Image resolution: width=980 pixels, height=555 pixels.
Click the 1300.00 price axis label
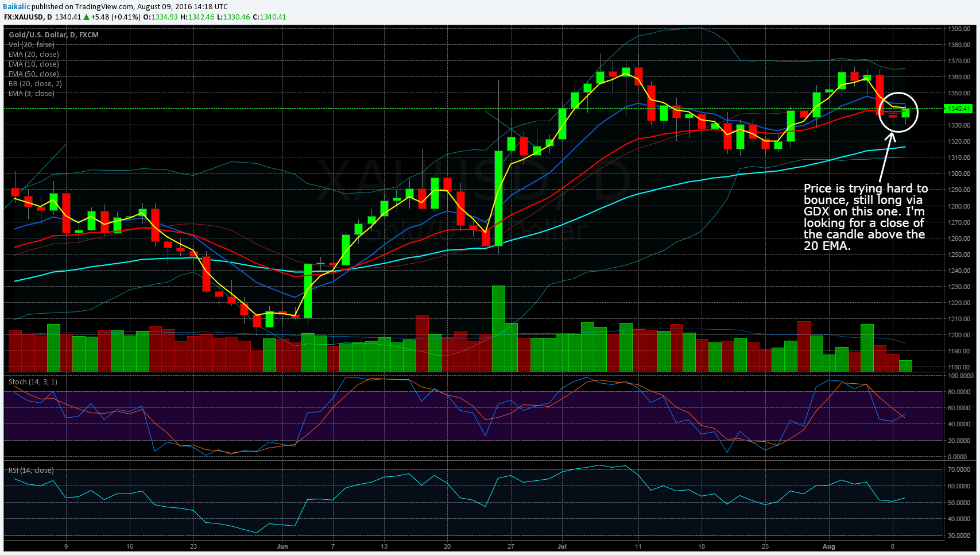[x=959, y=174]
